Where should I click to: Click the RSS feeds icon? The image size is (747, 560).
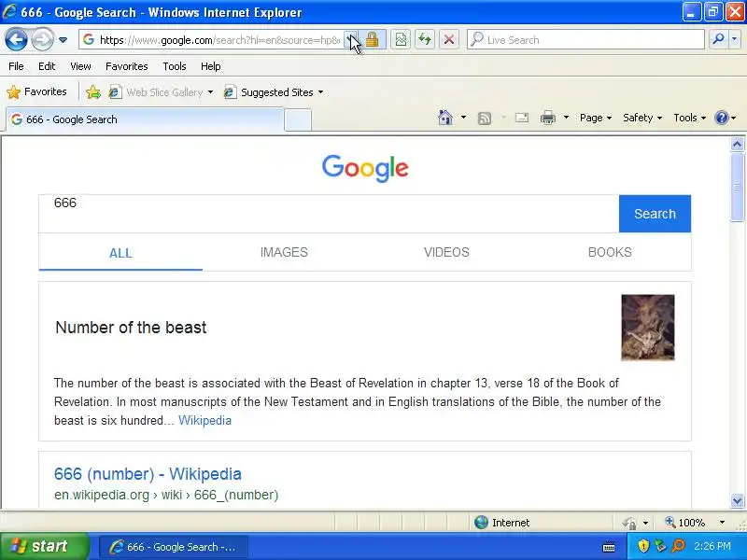[x=485, y=118]
